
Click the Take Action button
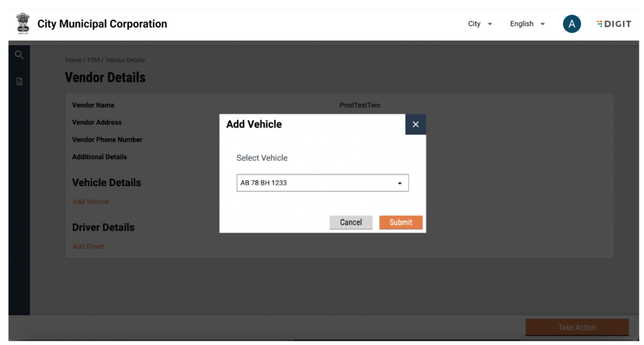pos(577,327)
